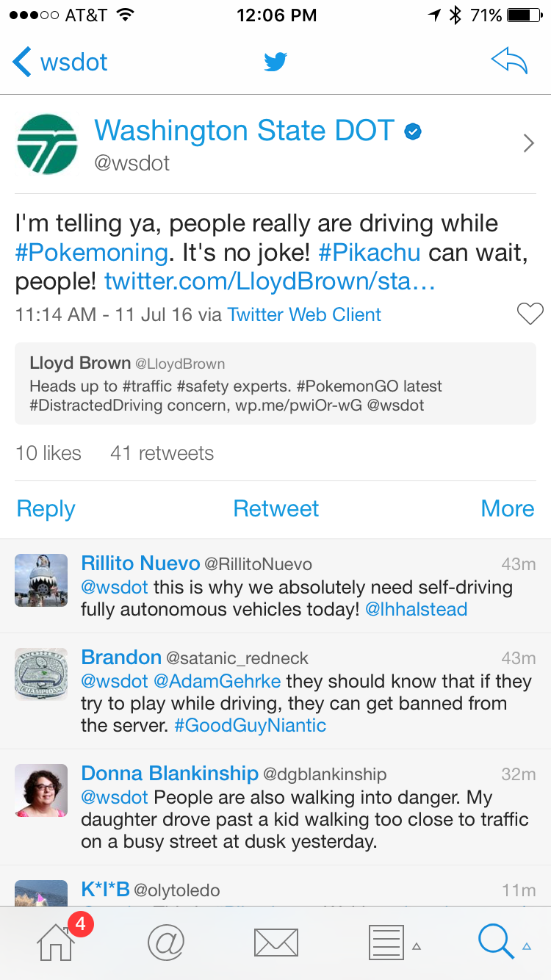
Task: Open quoted Lloyd Brown tweet
Action: (275, 383)
